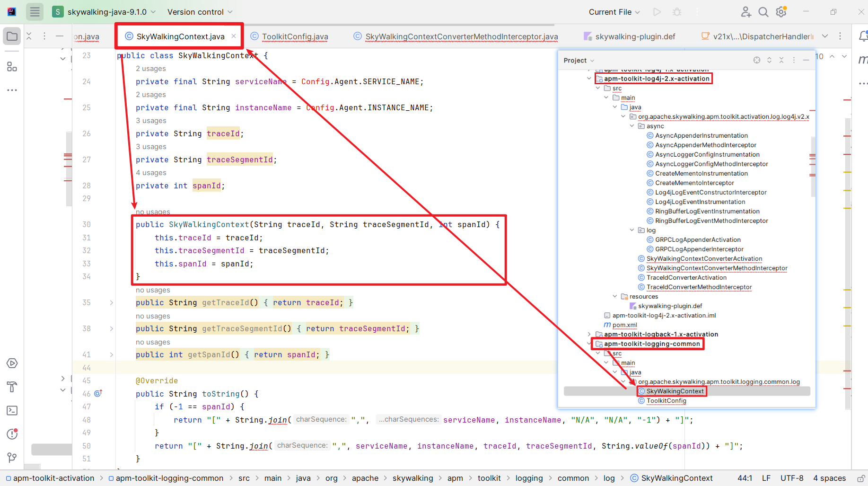Open the Git version control tool window

pos(12,458)
